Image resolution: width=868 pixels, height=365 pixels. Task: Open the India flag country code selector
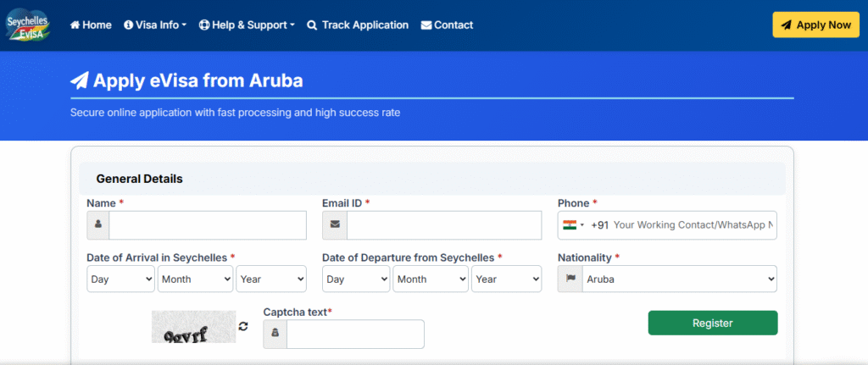pyautogui.click(x=574, y=225)
